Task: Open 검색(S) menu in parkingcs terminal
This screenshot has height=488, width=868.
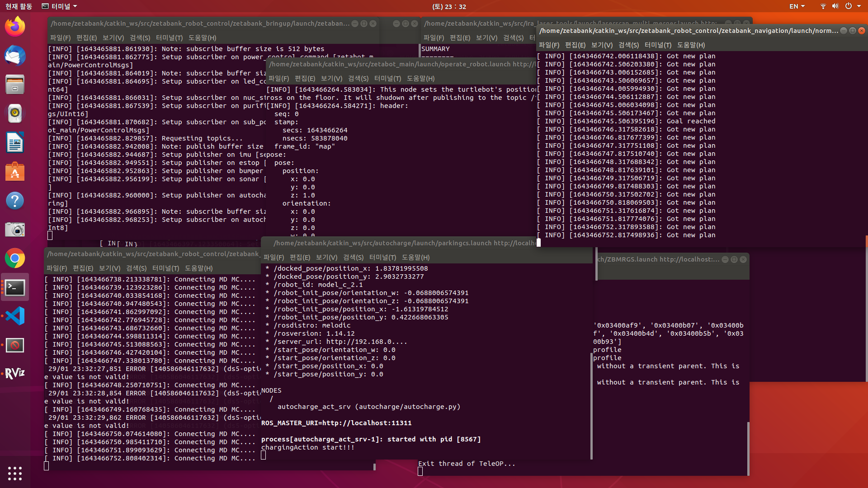Action: (x=353, y=258)
